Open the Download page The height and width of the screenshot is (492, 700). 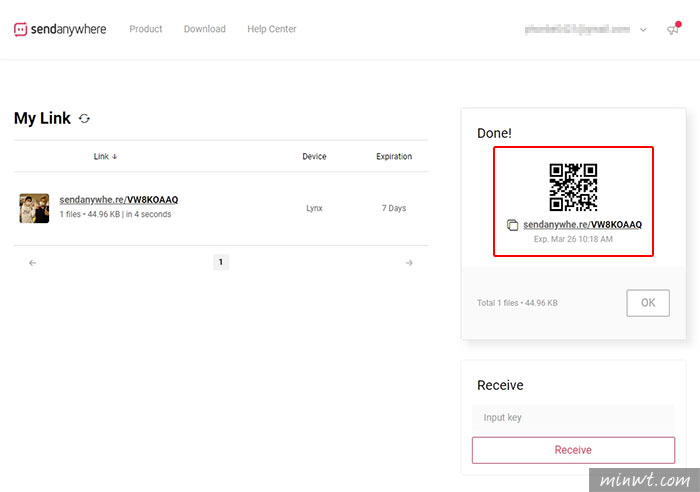[x=204, y=29]
